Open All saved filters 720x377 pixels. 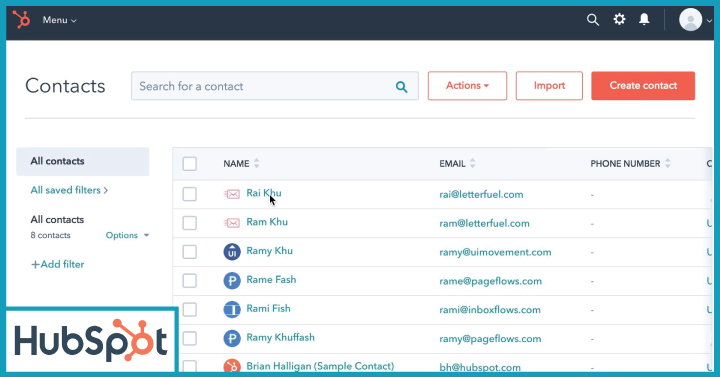coord(69,190)
